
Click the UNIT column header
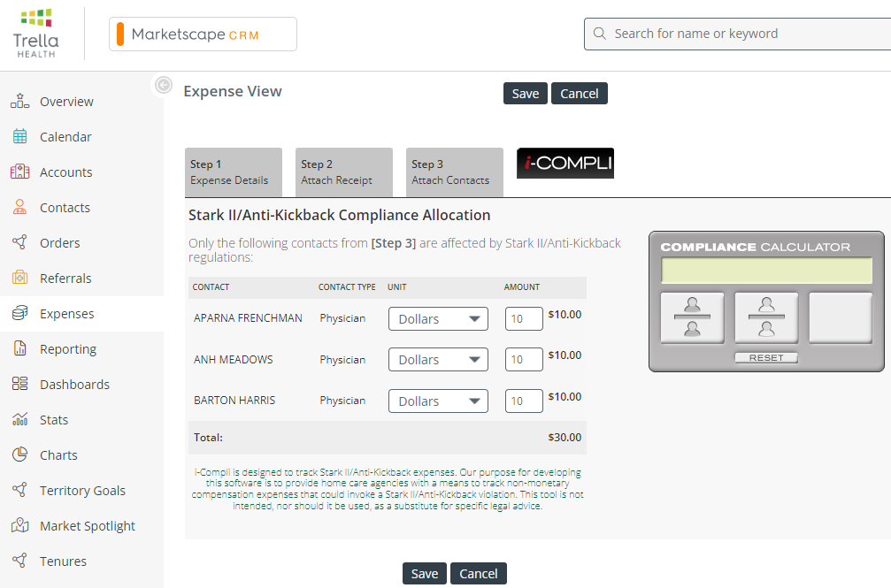tap(397, 286)
